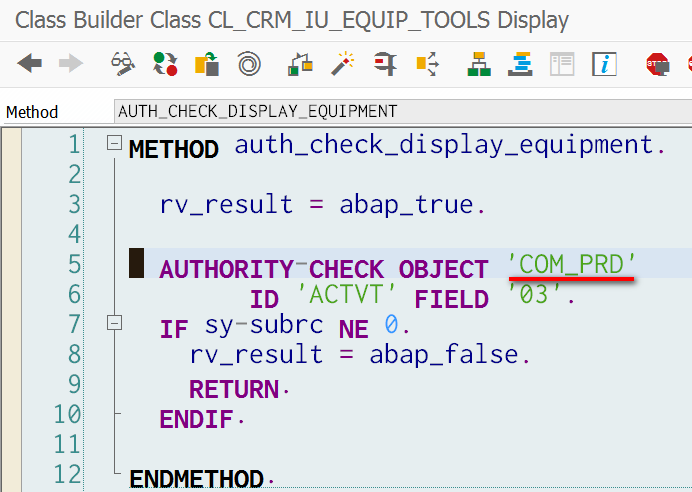Click 'ACTVT' text on line 6
The height and width of the screenshot is (492, 692).
[347, 295]
